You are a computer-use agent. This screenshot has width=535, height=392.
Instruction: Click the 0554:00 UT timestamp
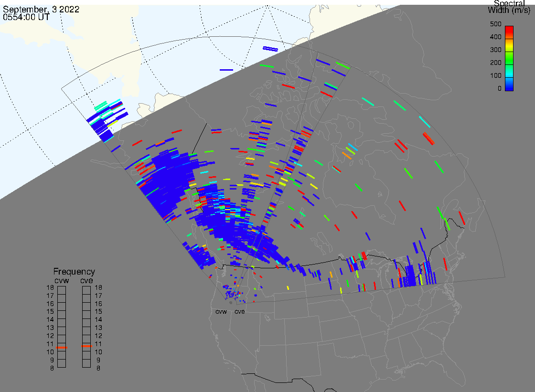point(26,17)
